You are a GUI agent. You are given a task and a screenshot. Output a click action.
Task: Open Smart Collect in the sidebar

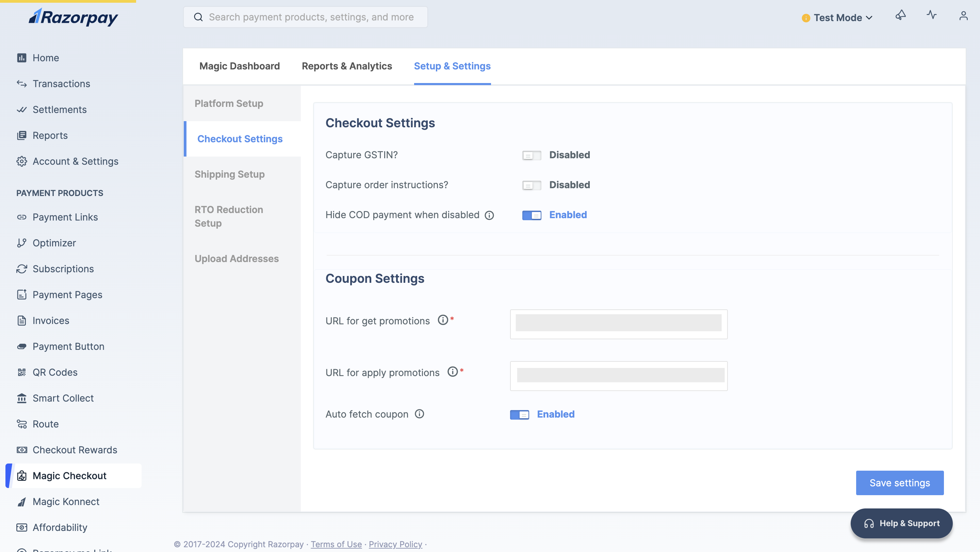coord(74,398)
